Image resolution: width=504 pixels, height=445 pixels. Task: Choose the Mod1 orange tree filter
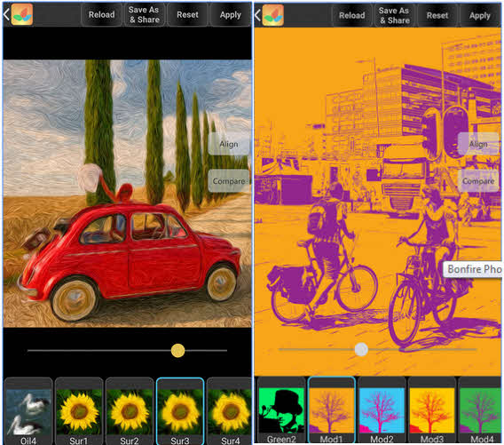pyautogui.click(x=331, y=410)
